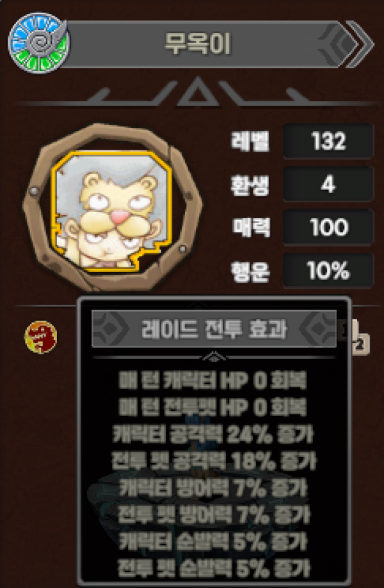The width and height of the screenshot is (384, 588).
Task: Select the 전투 펫 공격력 18% 증가 line
Action: tap(214, 461)
